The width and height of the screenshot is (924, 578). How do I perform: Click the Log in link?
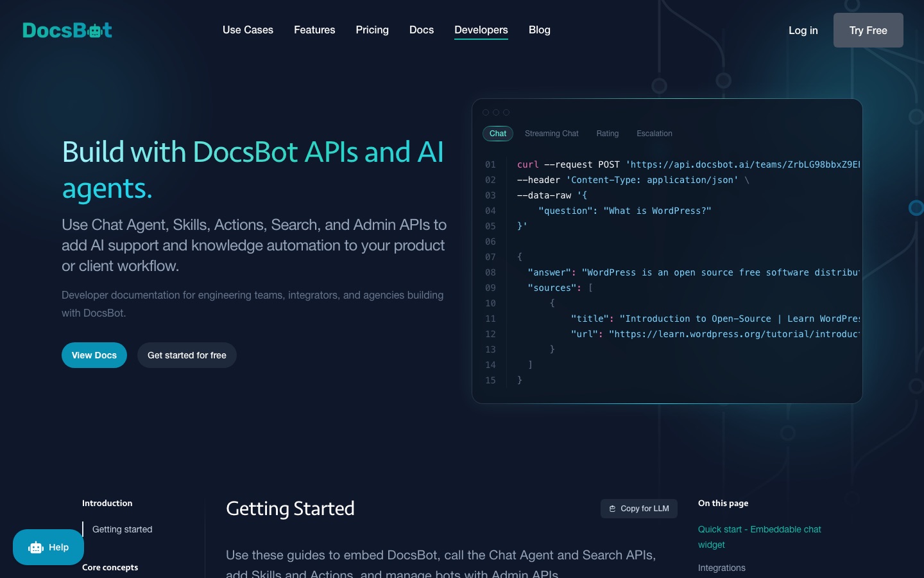[x=803, y=30]
